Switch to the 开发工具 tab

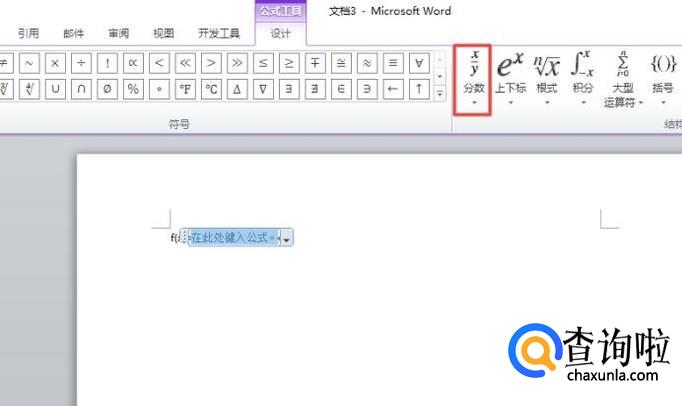click(x=219, y=33)
